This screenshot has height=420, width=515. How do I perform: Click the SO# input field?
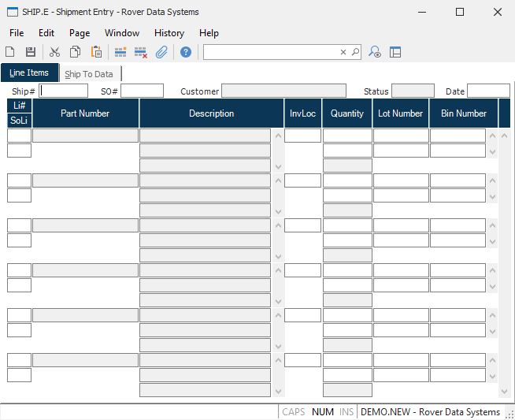pos(142,91)
